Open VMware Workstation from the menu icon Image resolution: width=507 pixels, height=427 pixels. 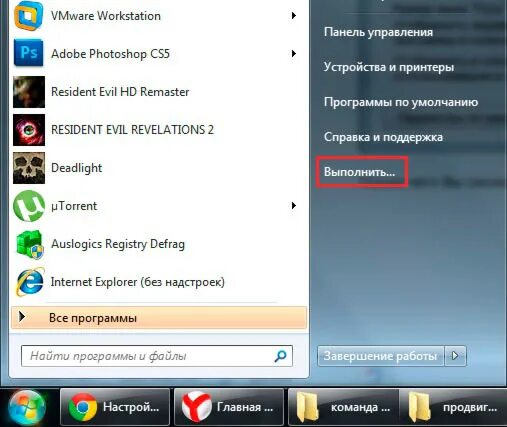[x=29, y=15]
